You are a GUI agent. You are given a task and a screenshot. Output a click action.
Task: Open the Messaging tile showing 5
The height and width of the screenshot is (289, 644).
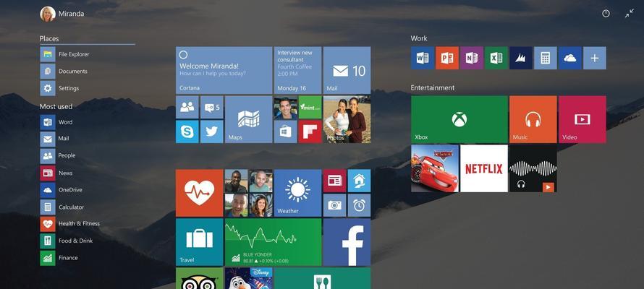pyautogui.click(x=212, y=107)
